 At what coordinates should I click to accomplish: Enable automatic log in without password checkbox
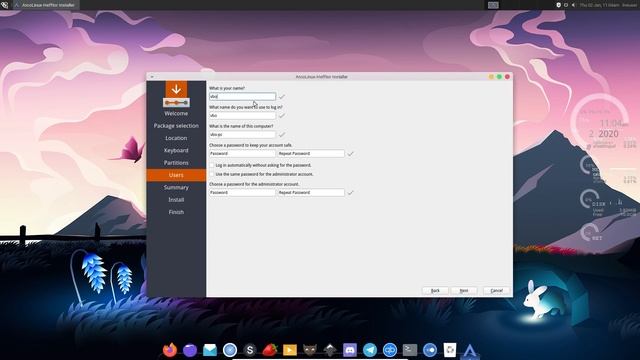tap(211, 165)
